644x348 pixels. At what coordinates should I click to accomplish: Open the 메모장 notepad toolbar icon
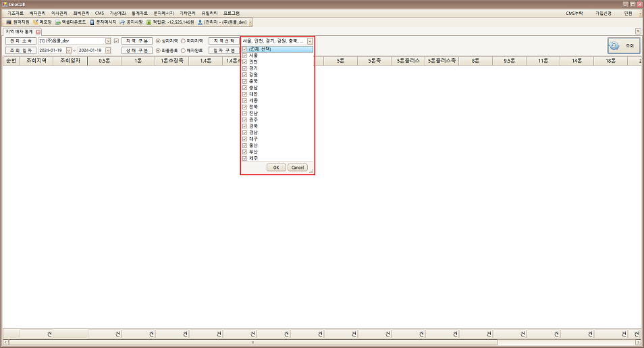(x=35, y=22)
